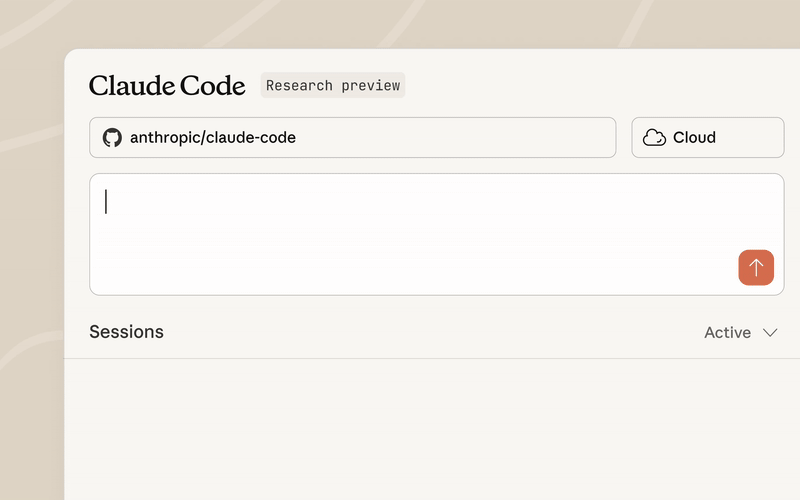The width and height of the screenshot is (800, 500).
Task: Click the empty right side of repository field
Action: 500,138
